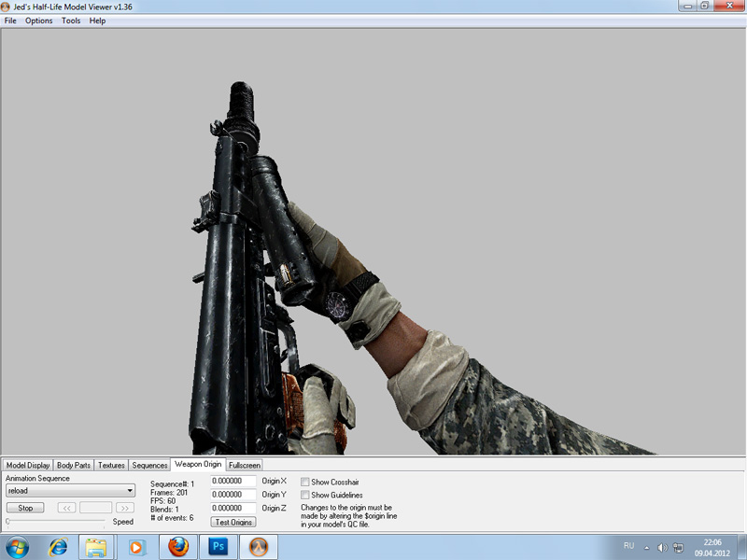Click the 'Blends: 1' text
Screen dimensions: 747x560
click(165, 509)
